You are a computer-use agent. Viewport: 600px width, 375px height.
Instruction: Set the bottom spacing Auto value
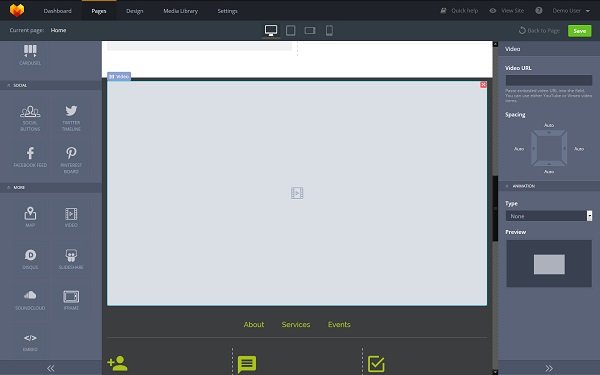pos(549,172)
